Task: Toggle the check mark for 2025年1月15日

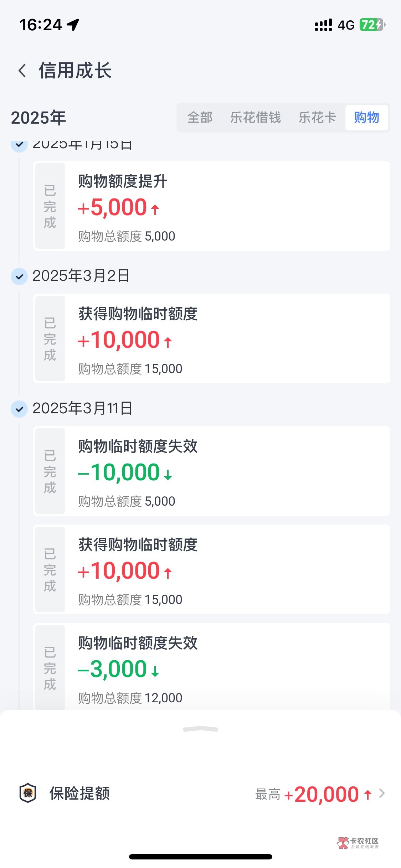Action: click(x=19, y=145)
